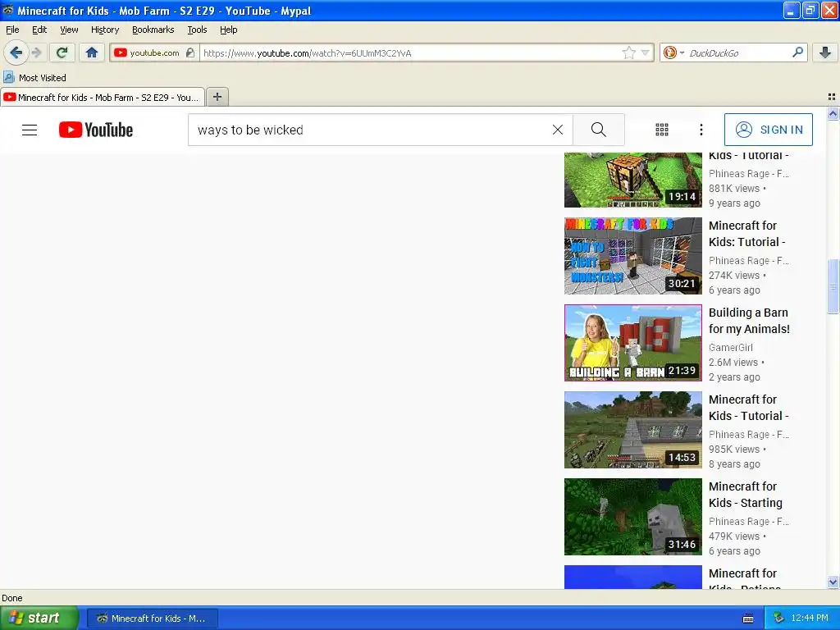
Task: Open 'Minecraft for Kids: Tutorial -' title link
Action: pos(746,234)
